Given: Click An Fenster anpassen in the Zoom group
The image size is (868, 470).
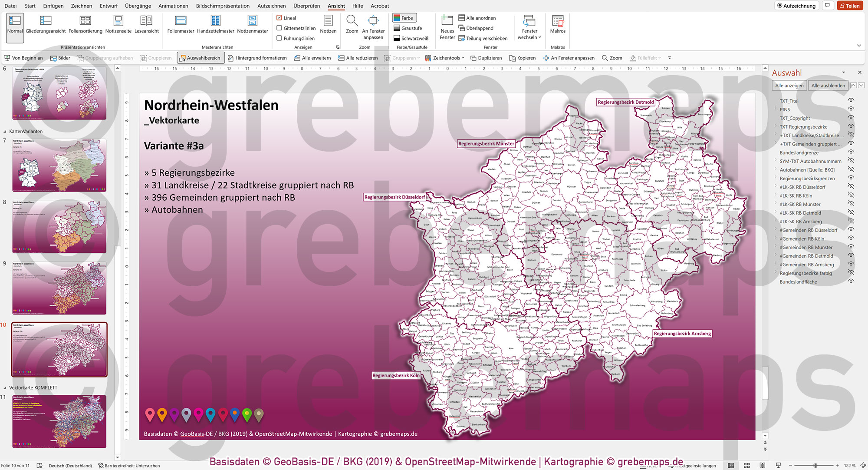Looking at the screenshot, I should [373, 26].
